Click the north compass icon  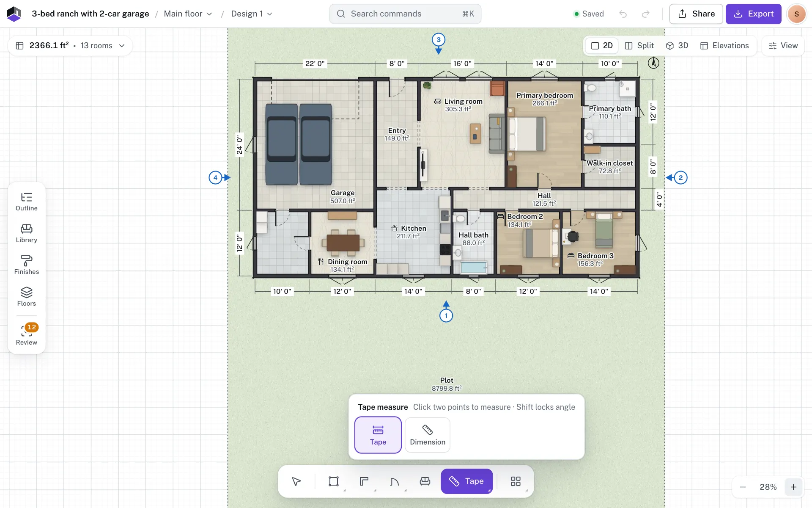[653, 63]
